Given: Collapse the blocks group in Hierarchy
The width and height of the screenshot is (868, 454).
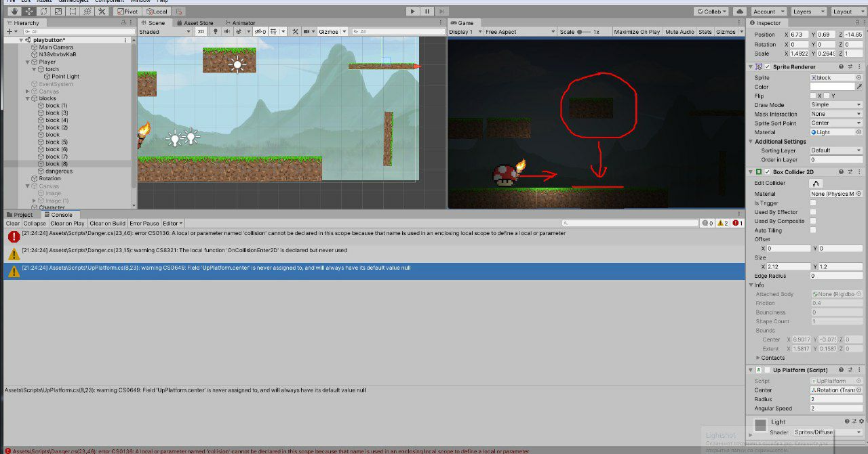Looking at the screenshot, I should 27,98.
